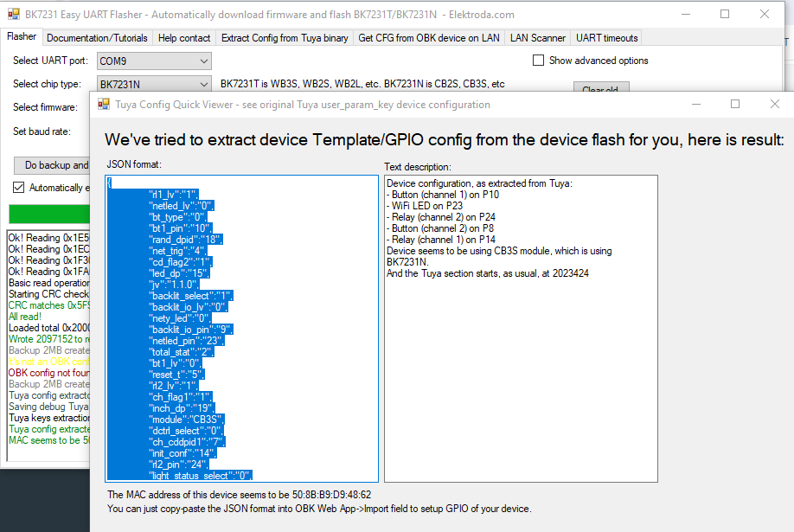Viewport: 794px width, 532px height.
Task: Click the "Tuya keys extraction" log line
Action: coord(48,418)
